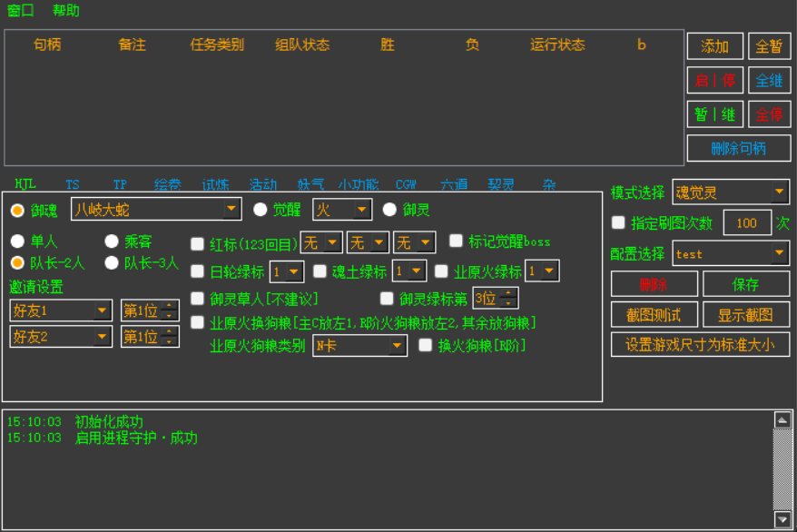
Task: Click the 添加 add button
Action: [714, 46]
